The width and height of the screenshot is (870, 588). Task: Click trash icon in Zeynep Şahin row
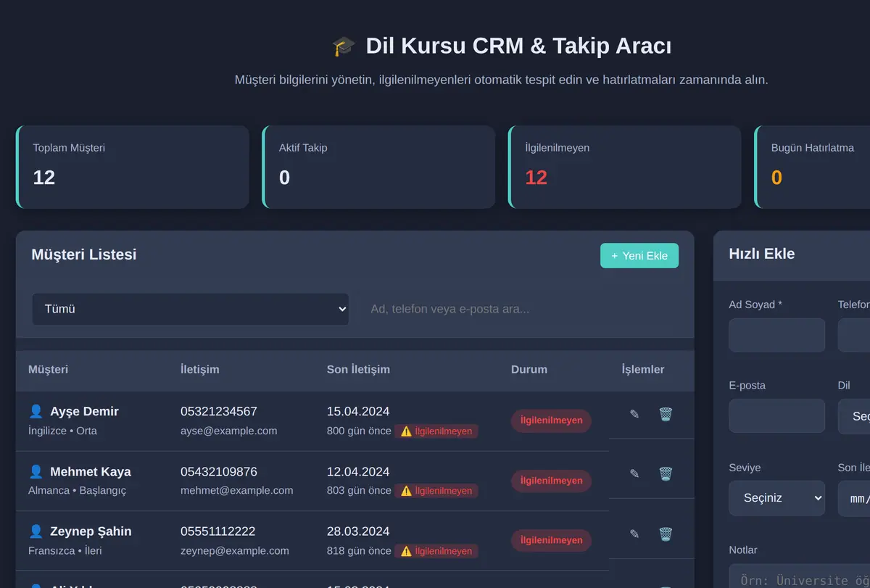666,534
